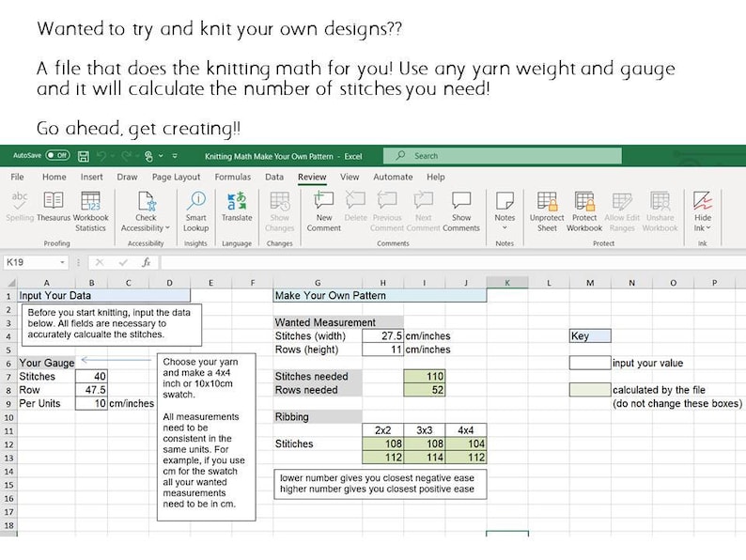
Task: Open the Formulas tab
Action: coord(233,177)
